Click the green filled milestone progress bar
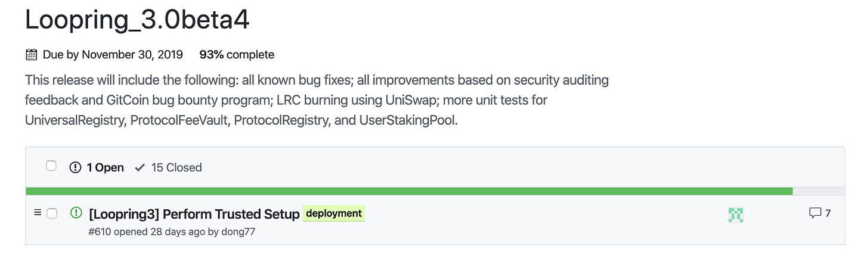Viewport: 868px width, 276px height. point(409,191)
